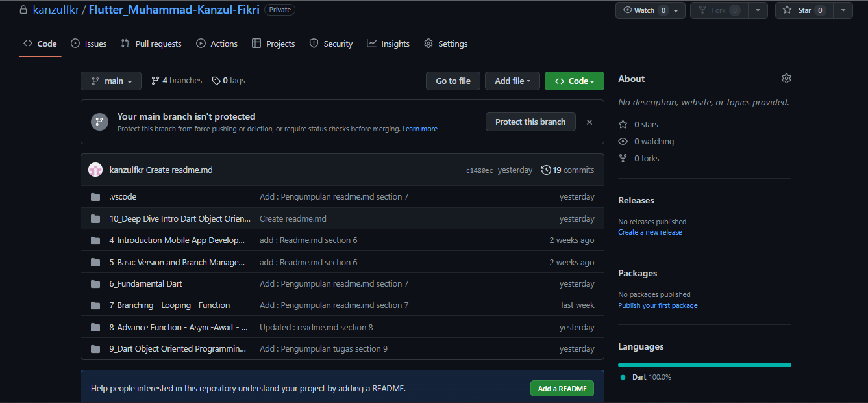Open the Settings tab

coord(446,44)
